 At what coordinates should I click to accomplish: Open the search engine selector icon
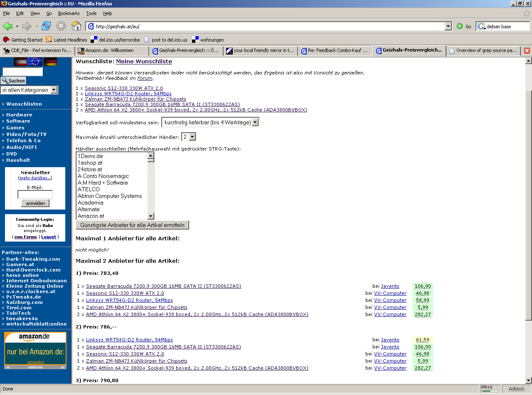(x=481, y=26)
